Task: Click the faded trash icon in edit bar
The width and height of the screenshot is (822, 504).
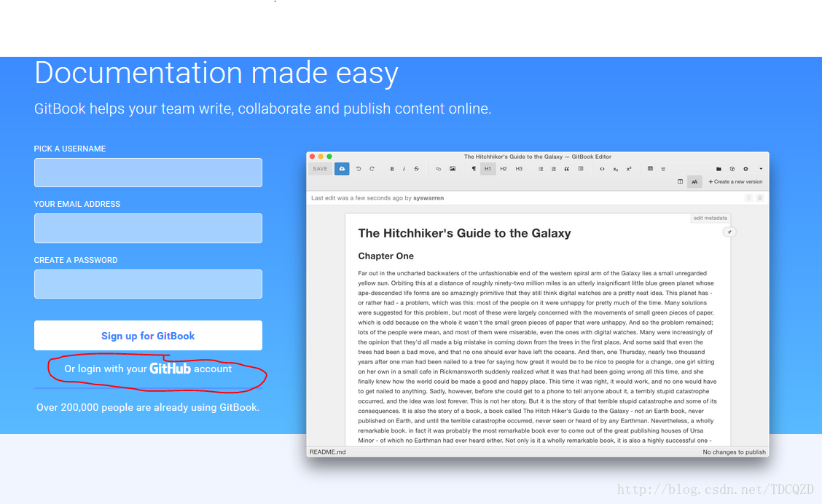Action: tap(759, 197)
